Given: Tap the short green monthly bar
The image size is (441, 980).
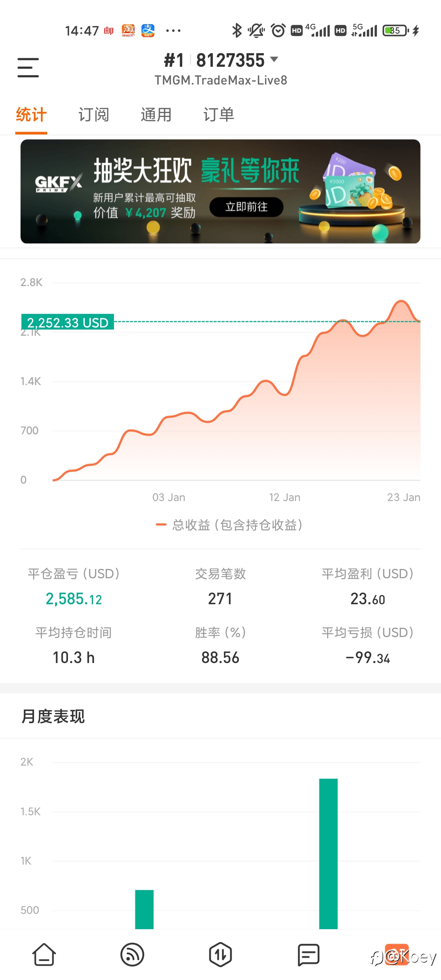Looking at the screenshot, I should click(144, 909).
